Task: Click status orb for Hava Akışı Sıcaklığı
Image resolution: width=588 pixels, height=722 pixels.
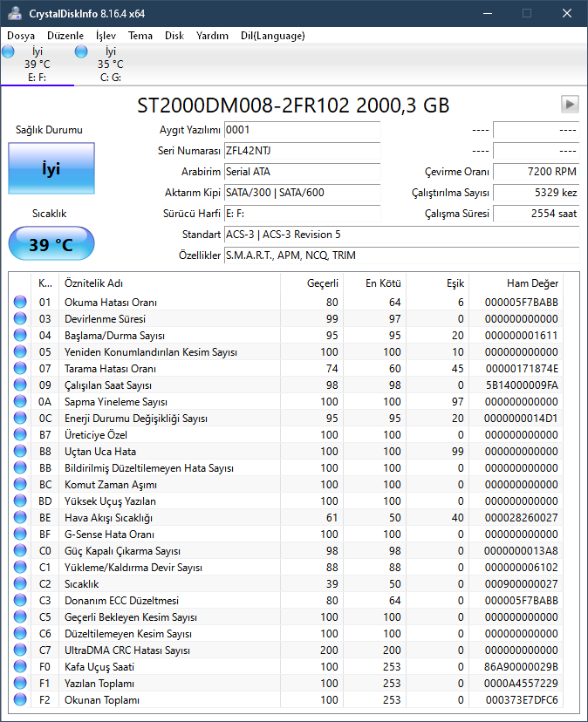Action: (20, 518)
